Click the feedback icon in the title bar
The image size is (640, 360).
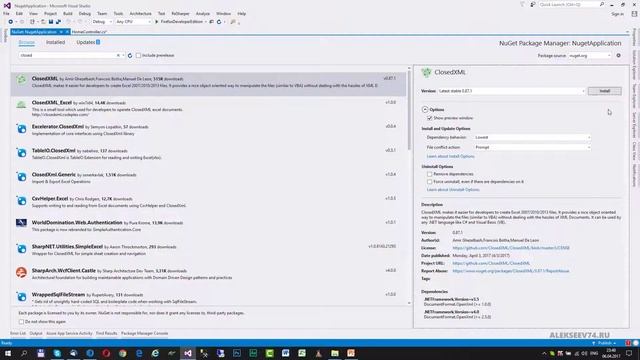coord(533,4)
